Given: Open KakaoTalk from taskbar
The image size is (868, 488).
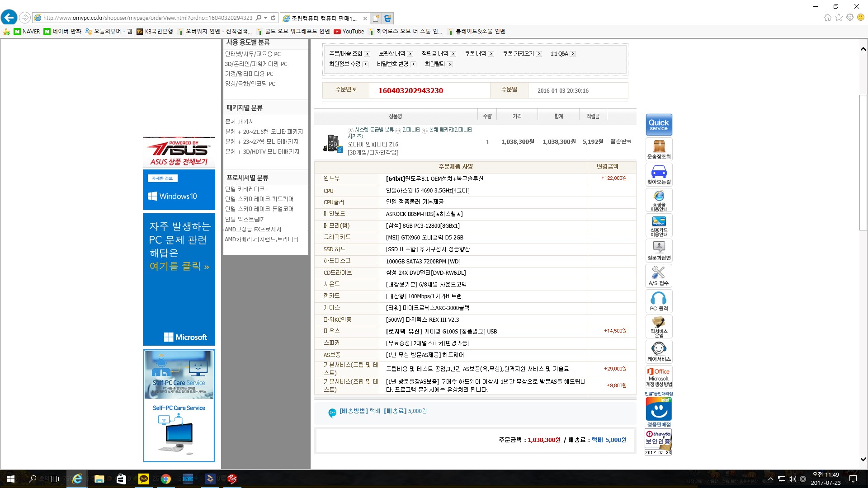Looking at the screenshot, I should click(144, 479).
